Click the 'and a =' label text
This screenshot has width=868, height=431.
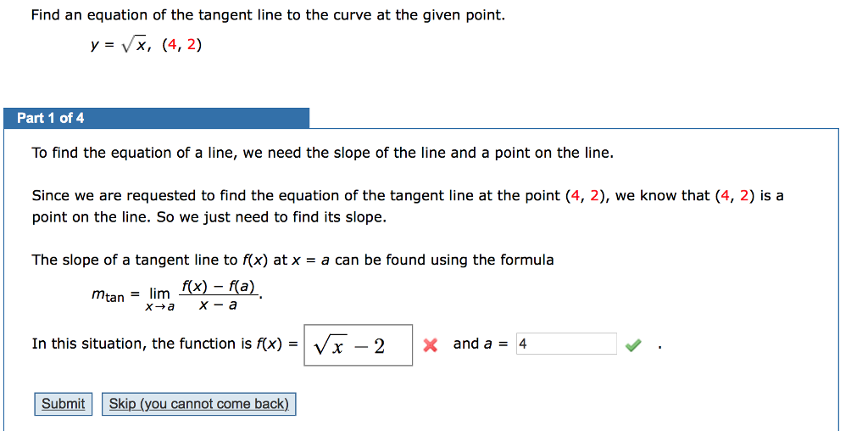[481, 344]
